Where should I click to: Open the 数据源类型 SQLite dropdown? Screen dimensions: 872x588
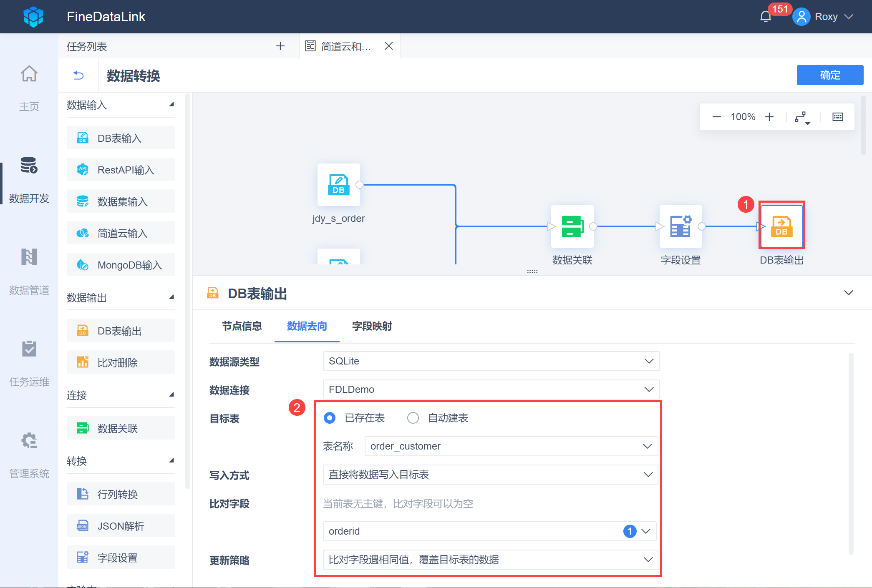(491, 361)
